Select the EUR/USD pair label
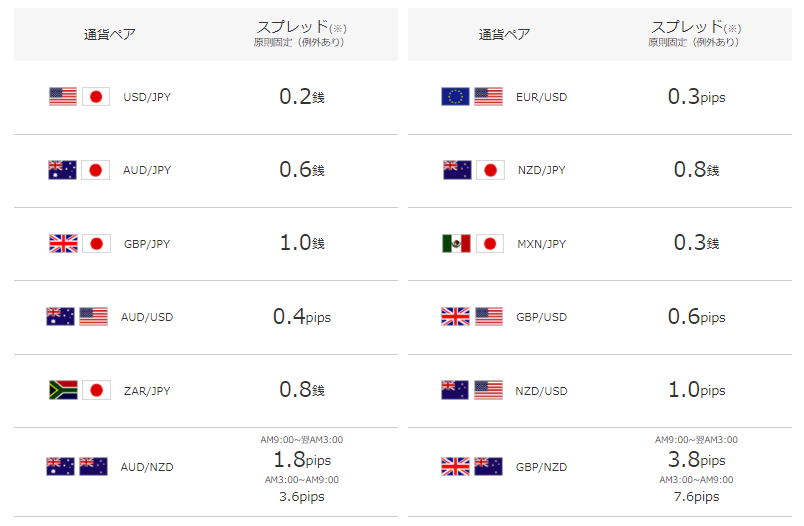Viewport: 804px width, 526px height. [541, 97]
